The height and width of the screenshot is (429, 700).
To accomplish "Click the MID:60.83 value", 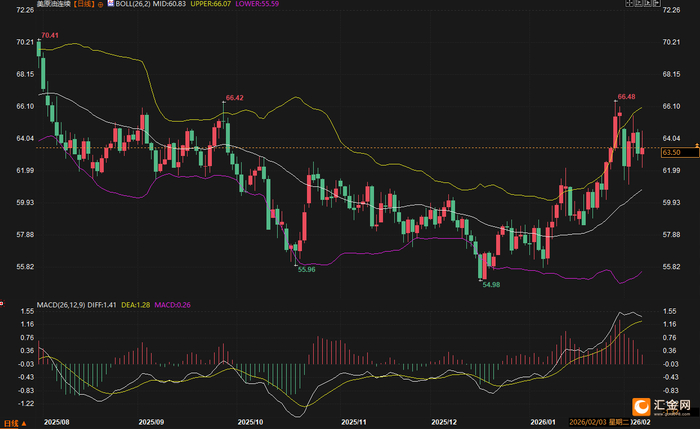I will pyautogui.click(x=170, y=4).
